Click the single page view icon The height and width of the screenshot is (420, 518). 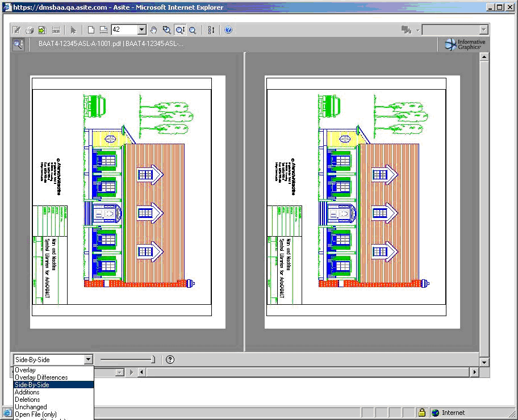91,30
